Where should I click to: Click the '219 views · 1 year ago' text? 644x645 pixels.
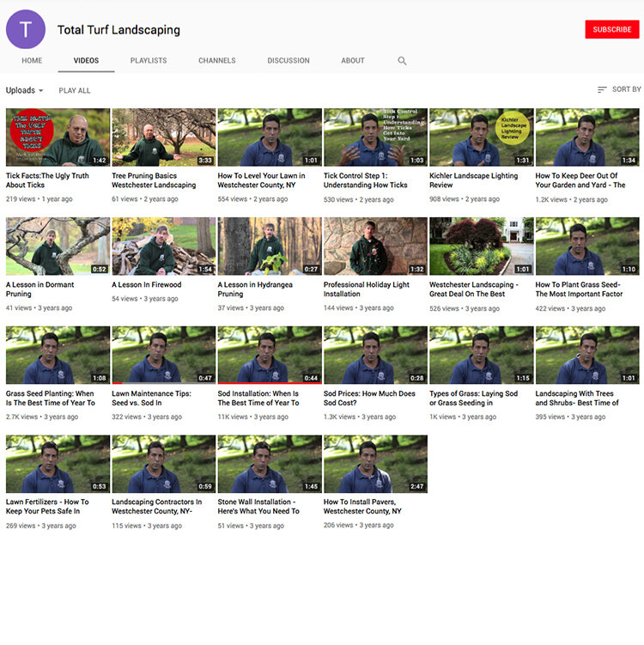tap(39, 199)
